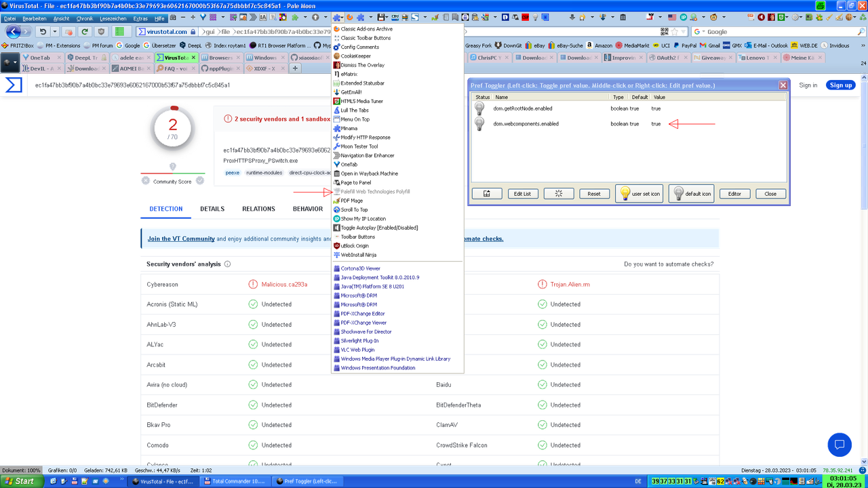Screen dimensions: 868x488
Task: Open the blue chat bubble on VirusTotal
Action: point(840,445)
